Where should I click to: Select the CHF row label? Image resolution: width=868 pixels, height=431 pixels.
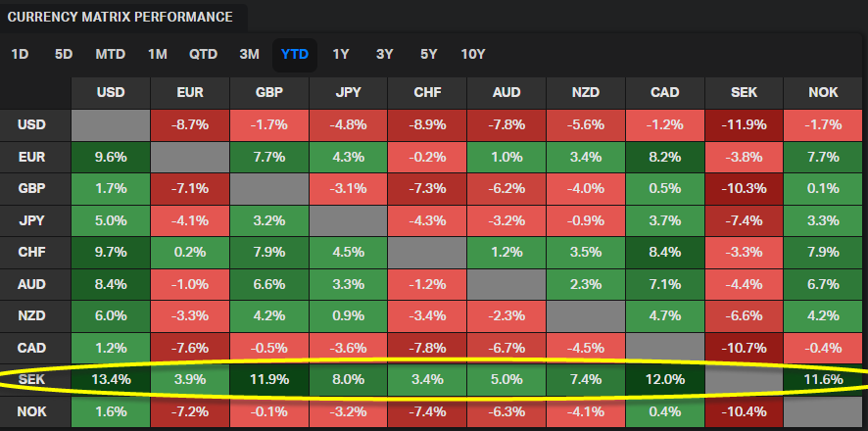pyautogui.click(x=34, y=252)
